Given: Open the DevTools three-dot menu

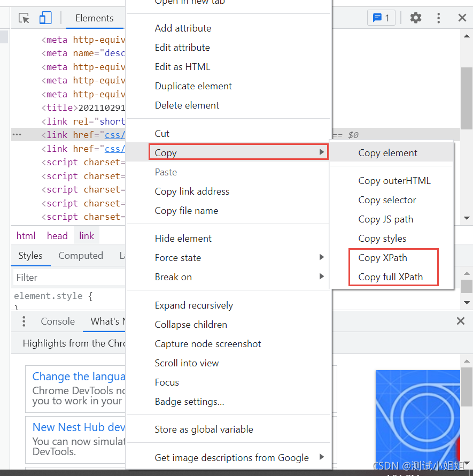Looking at the screenshot, I should coord(438,18).
